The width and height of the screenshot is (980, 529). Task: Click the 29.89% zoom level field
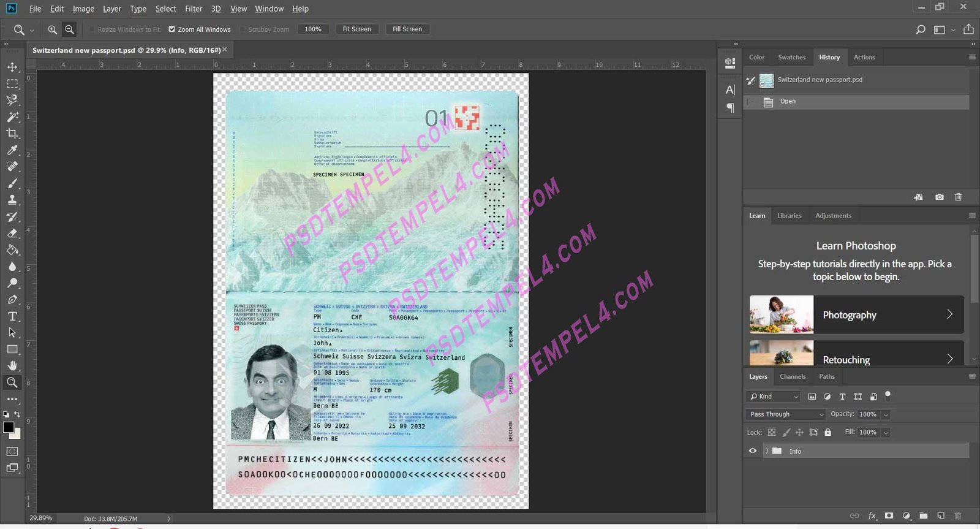(40, 518)
